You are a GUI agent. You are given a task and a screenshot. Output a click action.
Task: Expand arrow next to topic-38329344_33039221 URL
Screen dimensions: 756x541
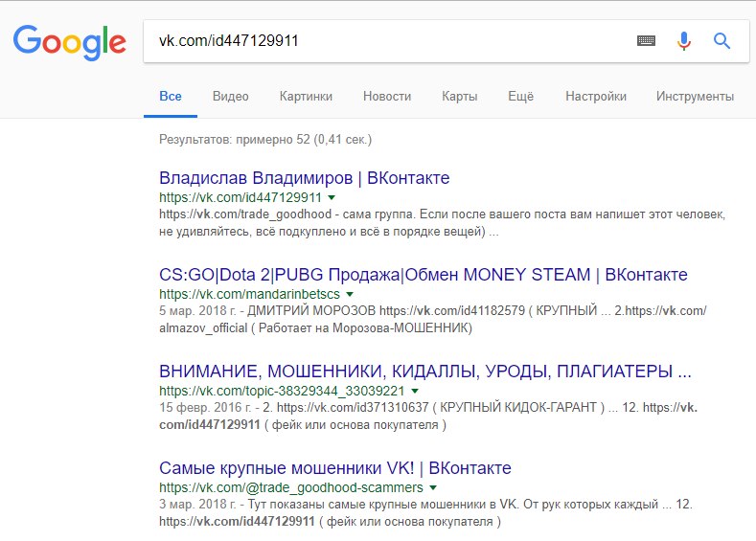[x=415, y=392]
